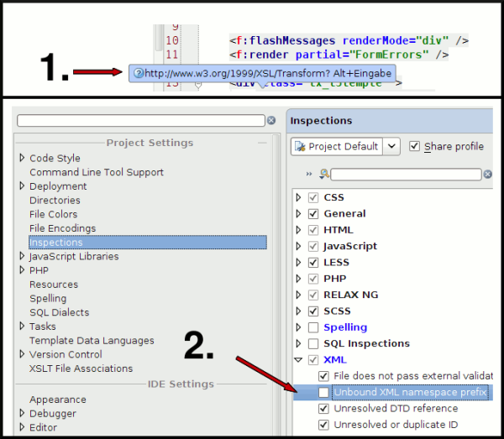Open the Project Default profile dropdown arrow

pyautogui.click(x=391, y=146)
